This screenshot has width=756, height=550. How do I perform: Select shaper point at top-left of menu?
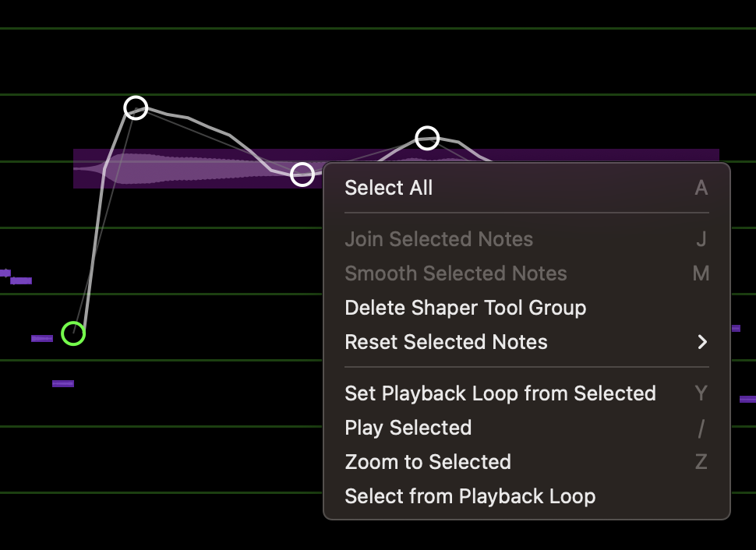point(302,175)
